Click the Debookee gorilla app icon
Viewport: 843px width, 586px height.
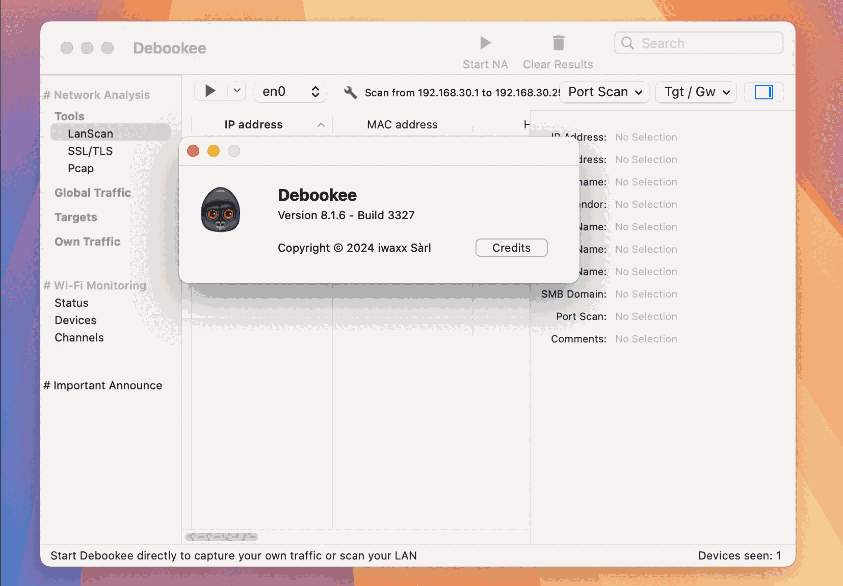220,210
